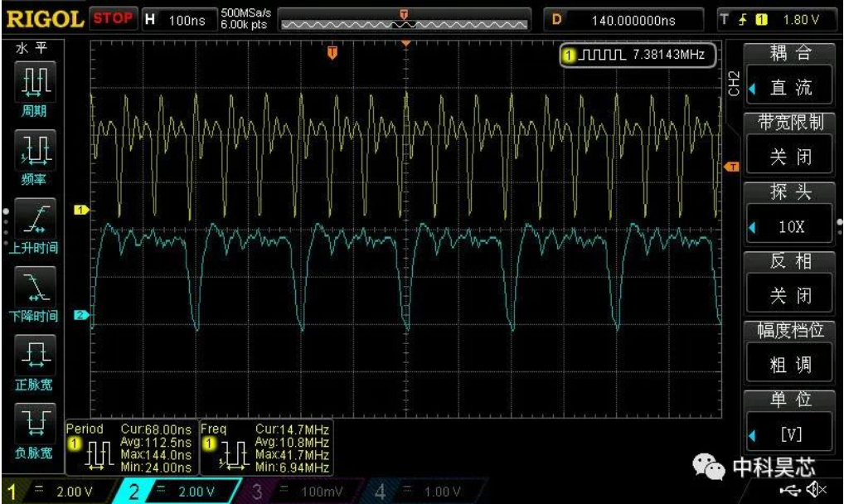
Task: Select the Positive Pulse Width (正脉宽) icon
Action: click(35, 355)
